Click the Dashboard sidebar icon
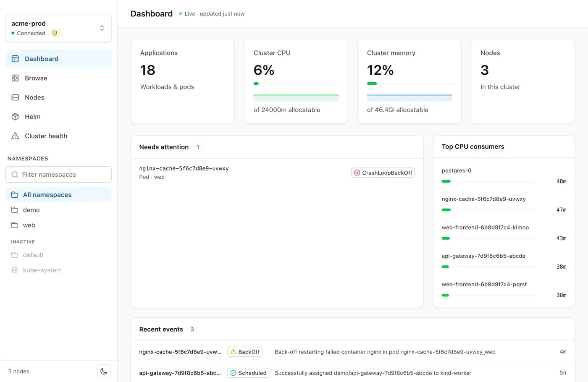Screen dimensions: 588x382 (15, 59)
